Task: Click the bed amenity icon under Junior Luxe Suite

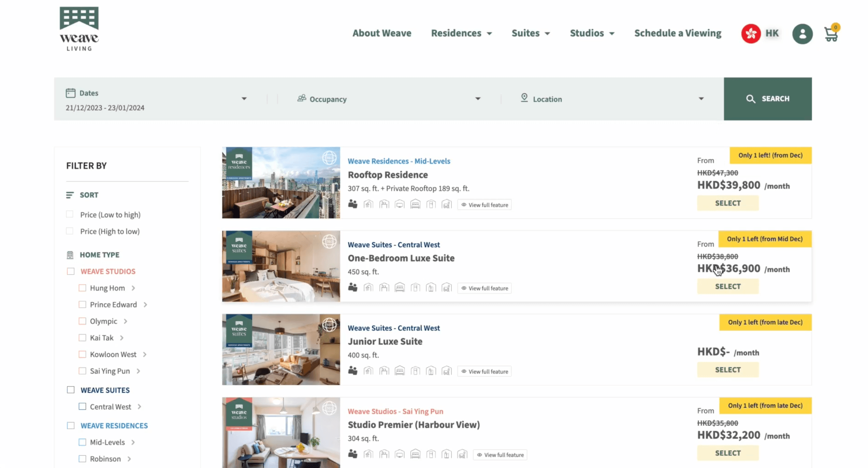Action: [400, 371]
